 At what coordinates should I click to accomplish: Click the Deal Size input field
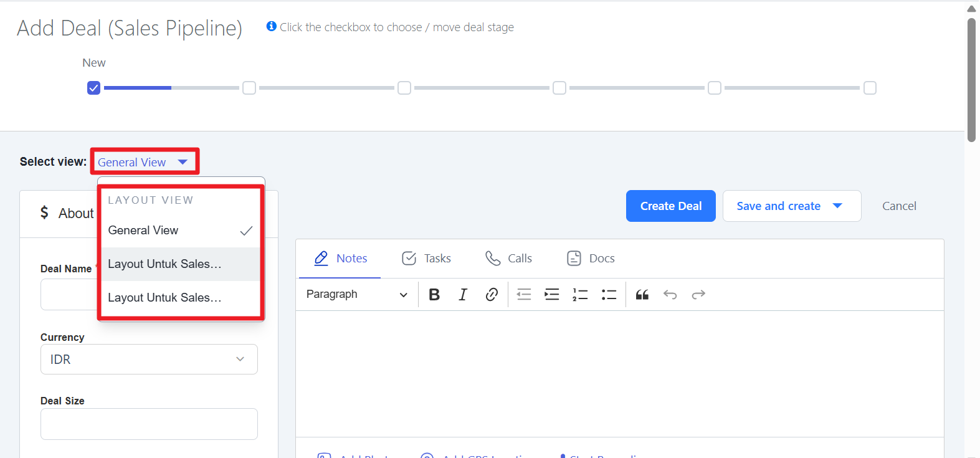tap(149, 424)
